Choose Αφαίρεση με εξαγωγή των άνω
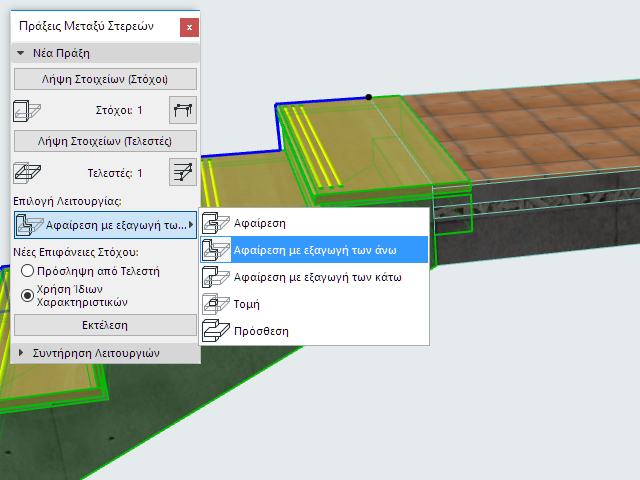This screenshot has height=480, width=640. [314, 250]
